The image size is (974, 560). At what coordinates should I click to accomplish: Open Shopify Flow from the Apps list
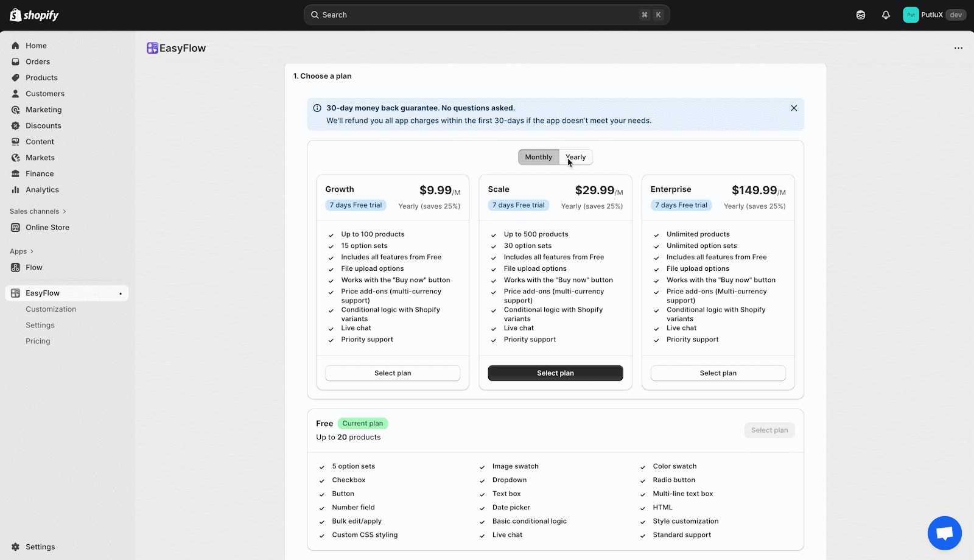pyautogui.click(x=33, y=267)
